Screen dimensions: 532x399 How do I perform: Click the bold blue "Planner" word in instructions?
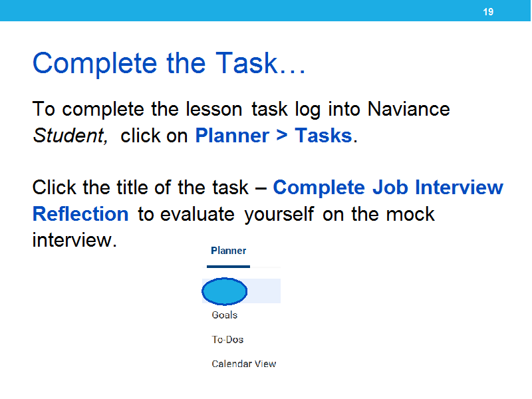click(232, 136)
